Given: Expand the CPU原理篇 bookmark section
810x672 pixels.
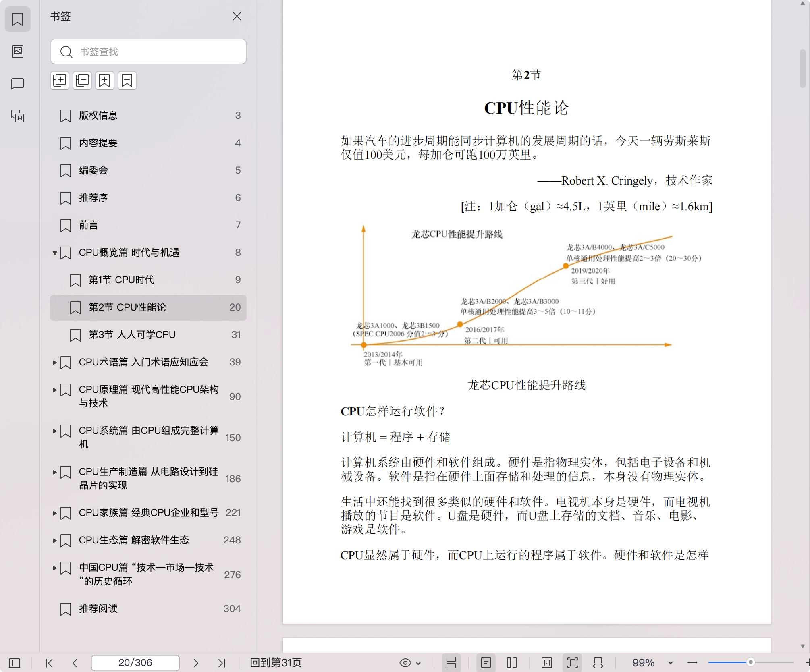Looking at the screenshot, I should (x=54, y=390).
